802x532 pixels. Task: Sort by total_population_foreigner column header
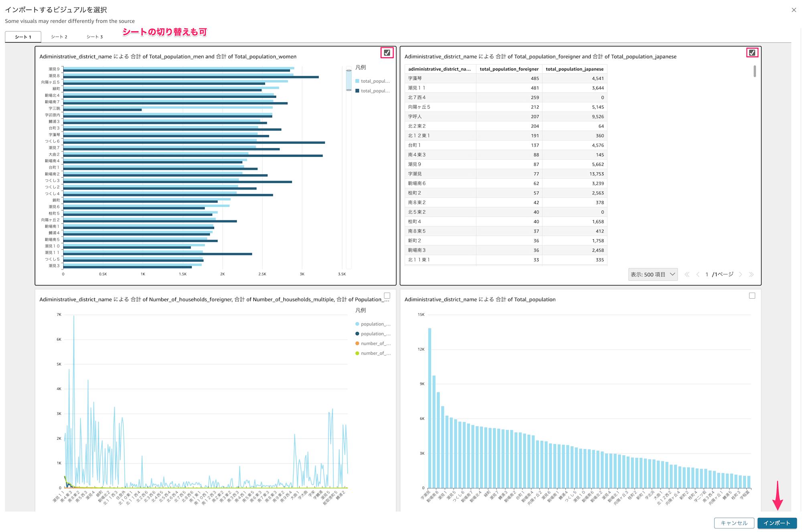[x=509, y=69]
